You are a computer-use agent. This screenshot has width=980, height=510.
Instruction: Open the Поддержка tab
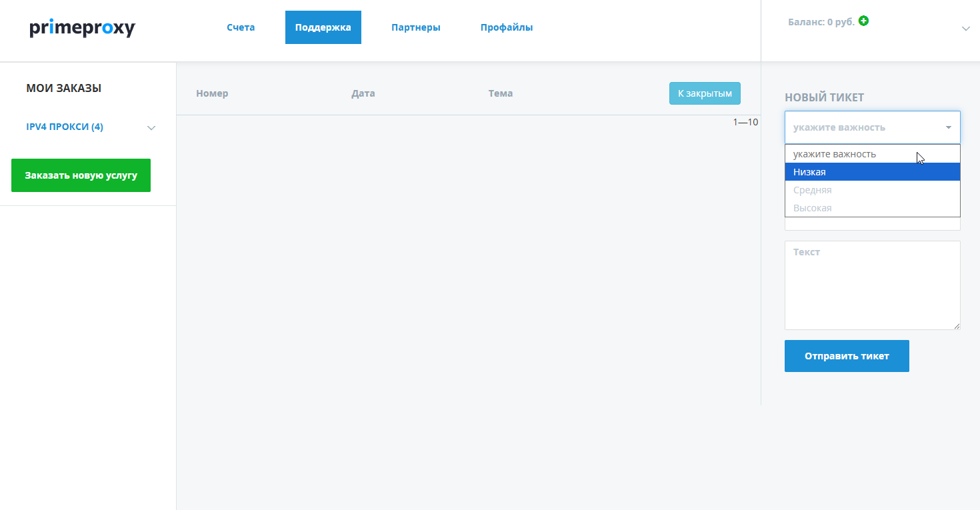(323, 27)
